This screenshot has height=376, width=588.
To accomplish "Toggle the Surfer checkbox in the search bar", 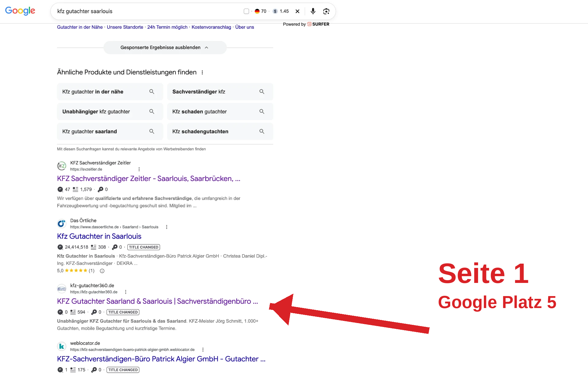I will pyautogui.click(x=246, y=11).
